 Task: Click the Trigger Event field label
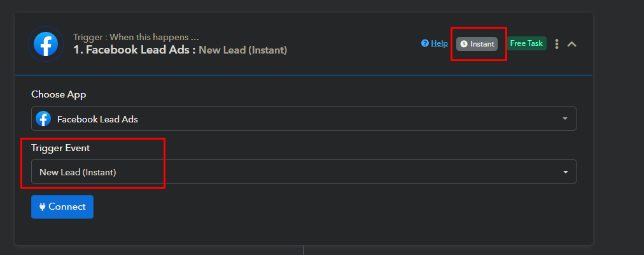(60, 148)
